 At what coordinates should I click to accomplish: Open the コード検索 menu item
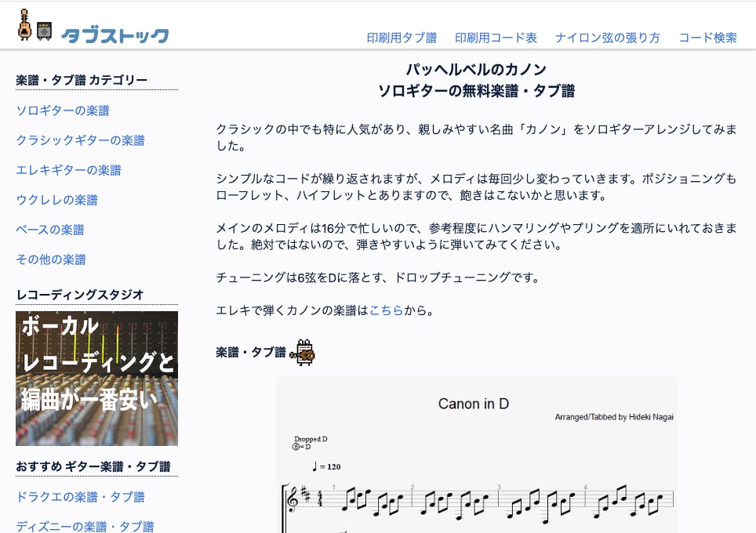click(708, 38)
